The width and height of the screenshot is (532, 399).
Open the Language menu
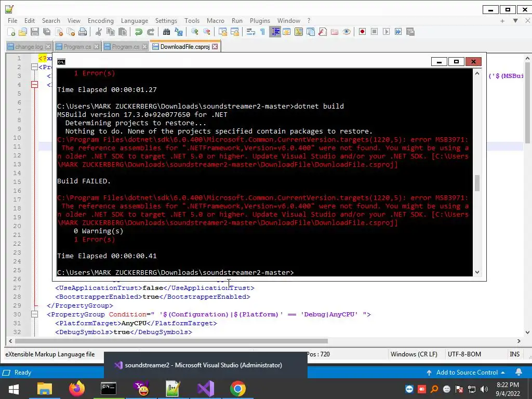coord(135,21)
